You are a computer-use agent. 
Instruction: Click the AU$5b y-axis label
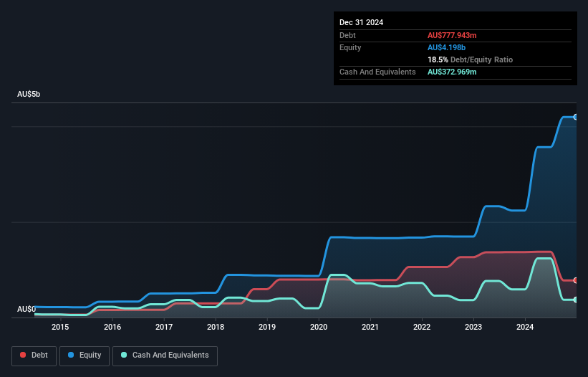click(29, 94)
